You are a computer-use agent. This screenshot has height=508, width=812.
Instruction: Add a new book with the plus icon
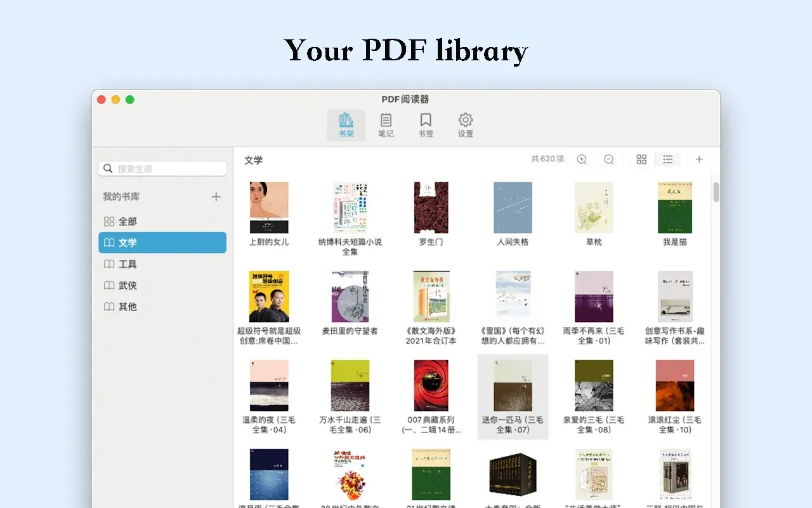[699, 159]
